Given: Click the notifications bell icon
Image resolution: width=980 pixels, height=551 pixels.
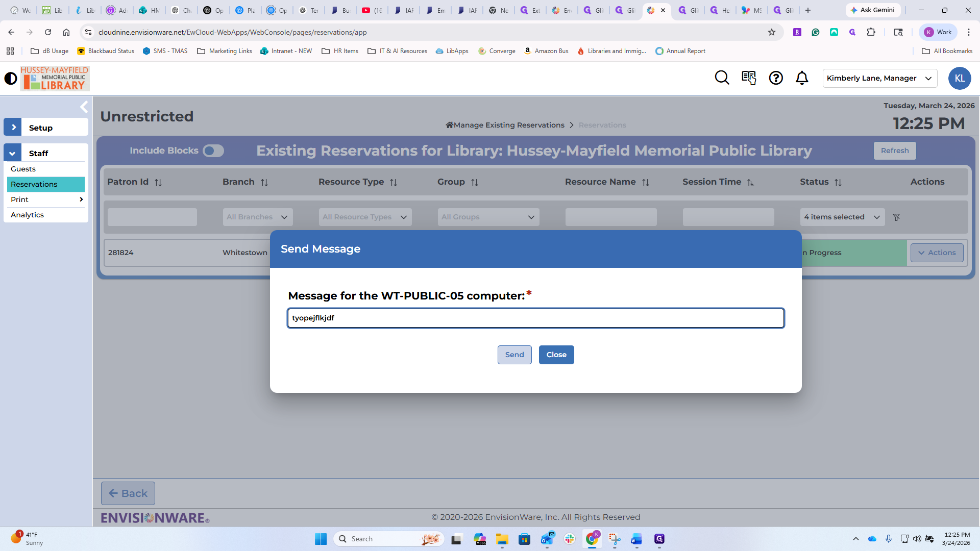Looking at the screenshot, I should tap(802, 78).
